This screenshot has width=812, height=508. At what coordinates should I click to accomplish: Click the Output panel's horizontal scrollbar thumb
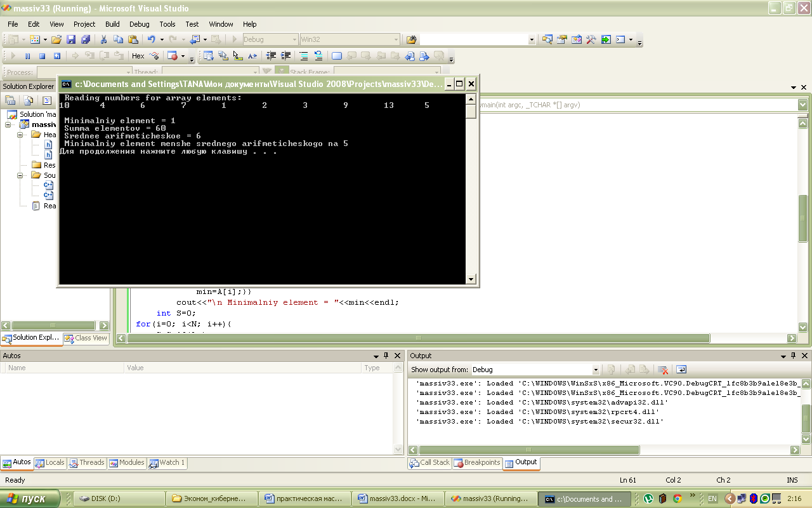[528, 450]
